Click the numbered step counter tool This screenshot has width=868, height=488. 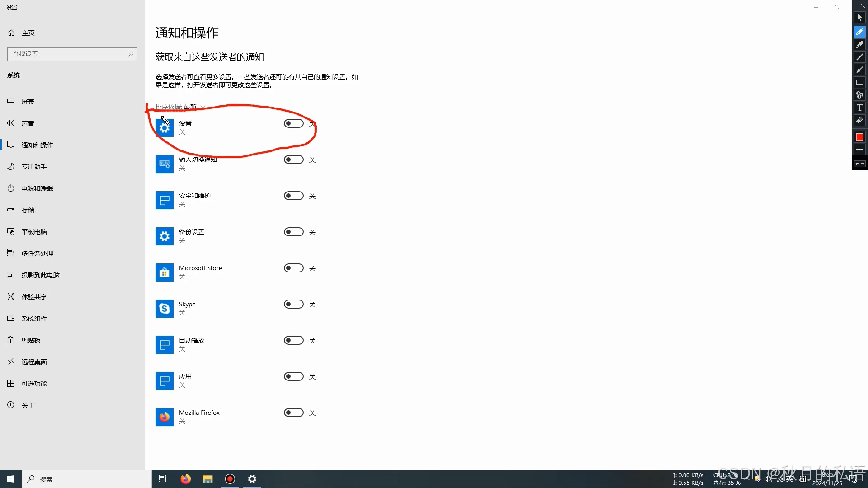coord(859,95)
